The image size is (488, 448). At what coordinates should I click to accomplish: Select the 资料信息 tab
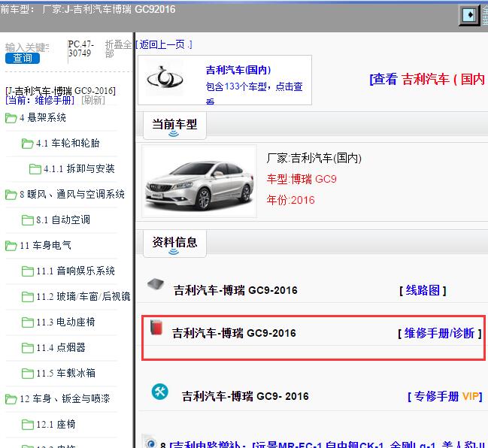[174, 244]
